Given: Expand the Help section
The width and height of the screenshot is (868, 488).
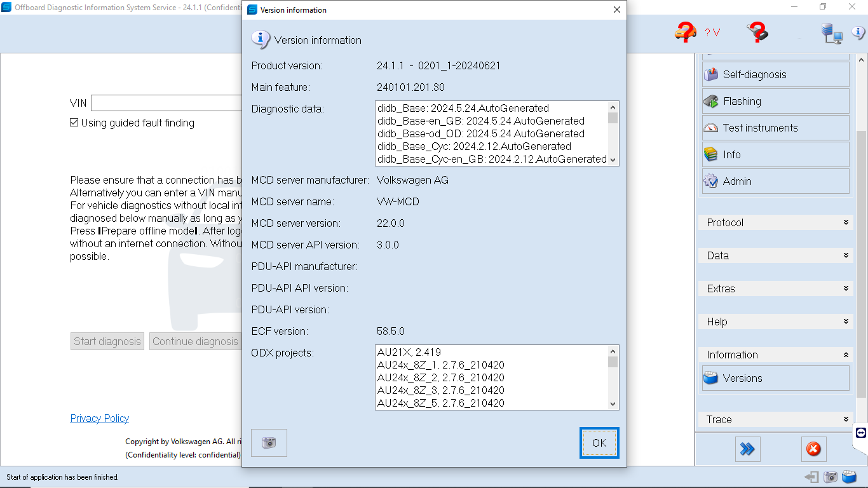Looking at the screenshot, I should point(775,322).
